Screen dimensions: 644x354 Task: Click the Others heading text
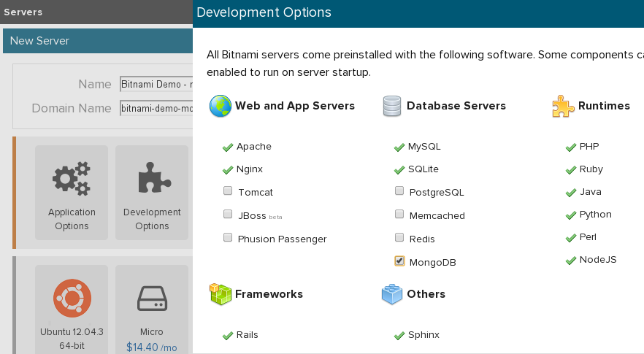pyautogui.click(x=426, y=294)
